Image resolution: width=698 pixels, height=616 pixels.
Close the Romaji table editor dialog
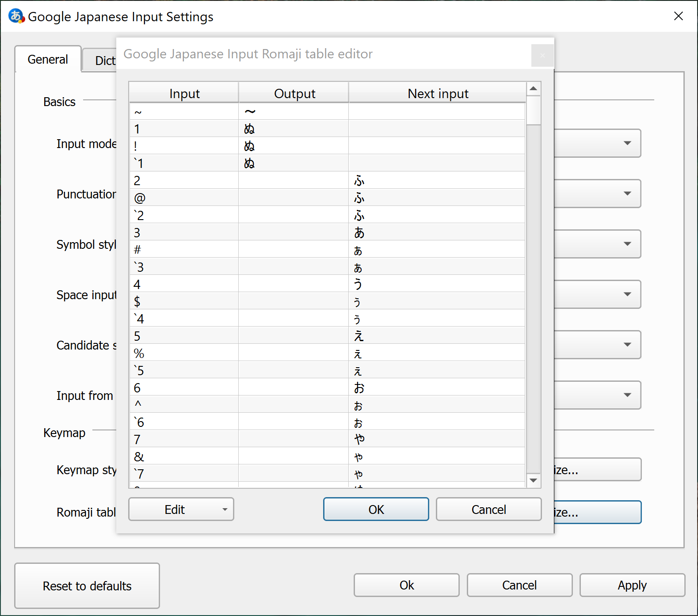[x=542, y=55]
